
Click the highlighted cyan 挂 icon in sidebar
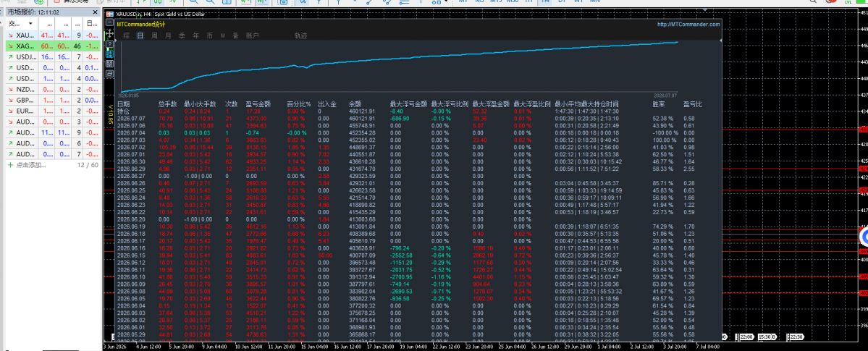point(109,54)
